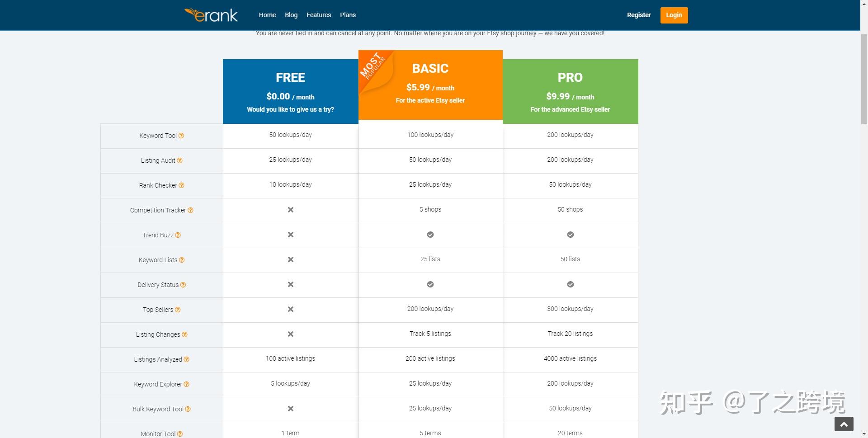The width and height of the screenshot is (868, 438).
Task: Open the Features page
Action: coord(319,15)
